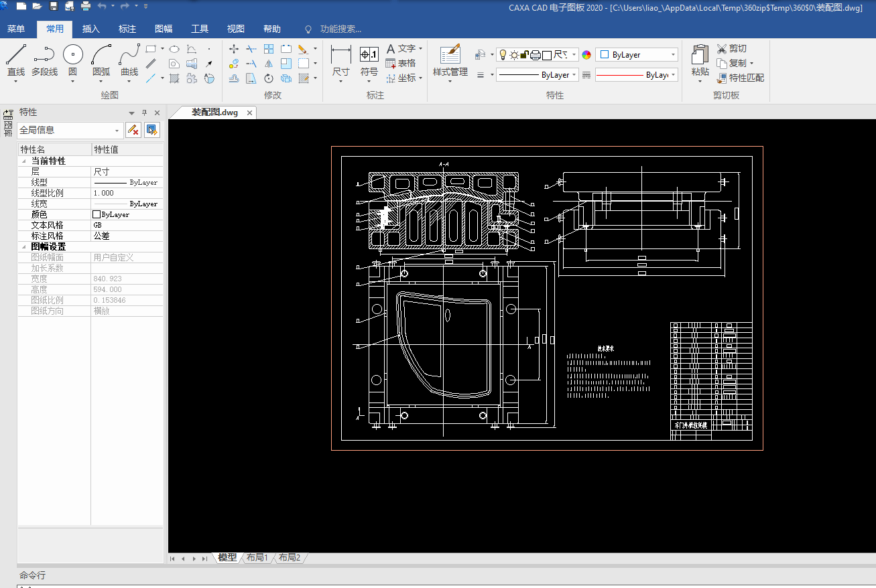Viewport: 876px width, 588px height.
Task: Toggle the pin on the 特性 panel
Action: point(144,113)
